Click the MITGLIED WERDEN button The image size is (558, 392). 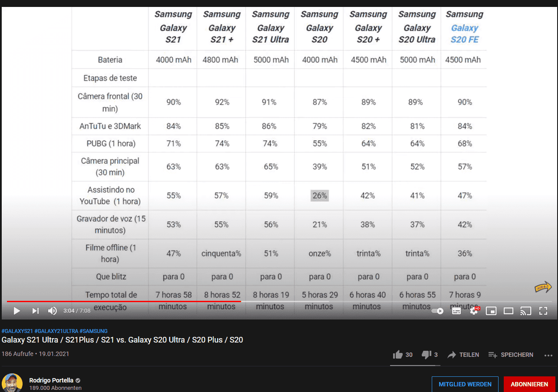pyautogui.click(x=465, y=384)
